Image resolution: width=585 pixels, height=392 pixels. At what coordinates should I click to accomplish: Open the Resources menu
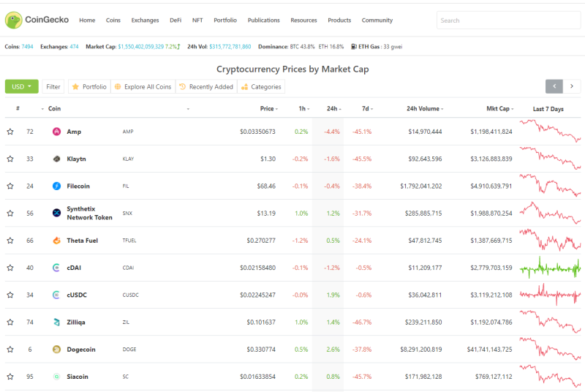[303, 20]
